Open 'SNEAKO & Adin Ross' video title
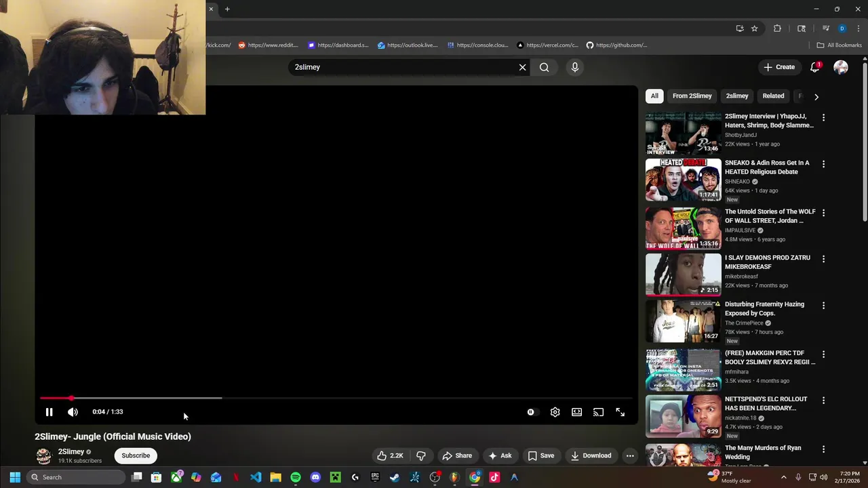The height and width of the screenshot is (488, 868). click(x=767, y=167)
